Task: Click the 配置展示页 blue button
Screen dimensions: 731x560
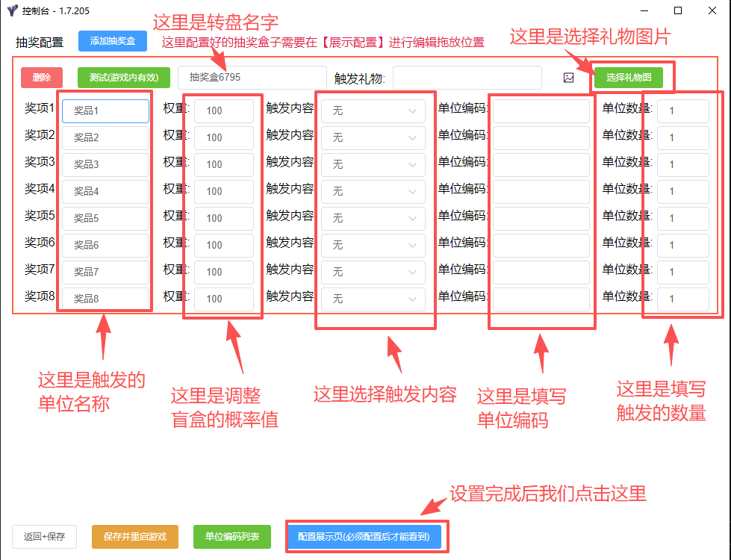Action: click(x=365, y=536)
